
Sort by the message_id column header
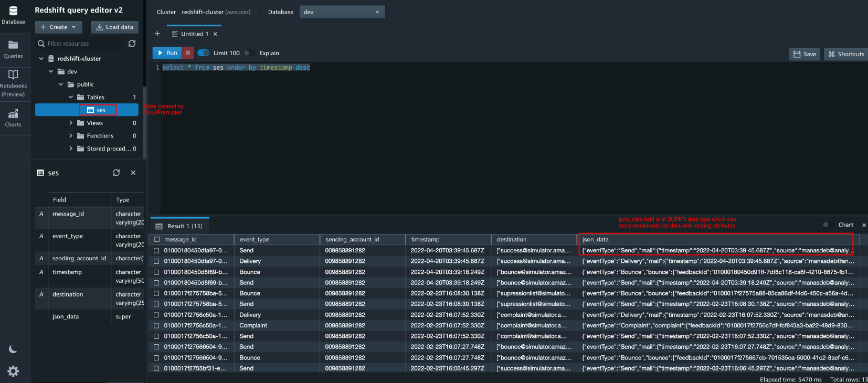191,239
